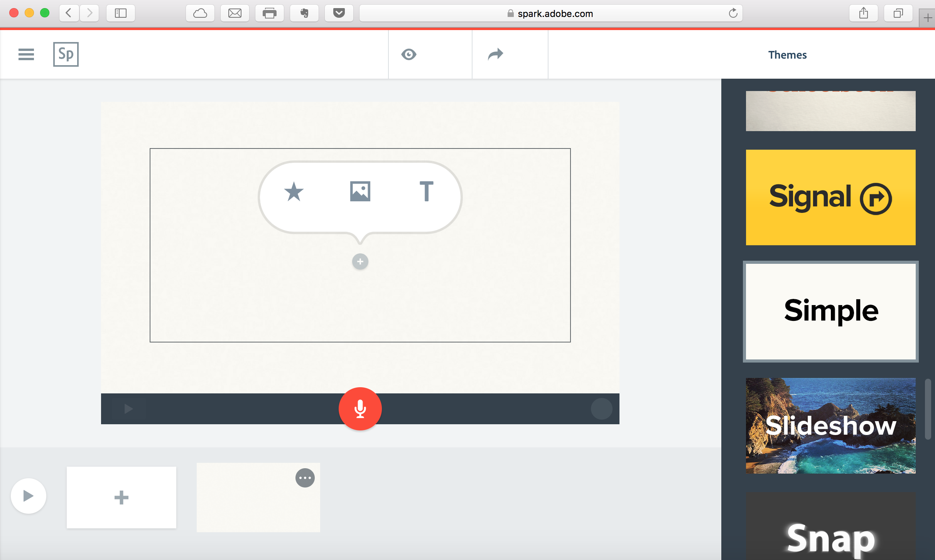The image size is (935, 560).
Task: Open the share arrow icon
Action: (495, 54)
